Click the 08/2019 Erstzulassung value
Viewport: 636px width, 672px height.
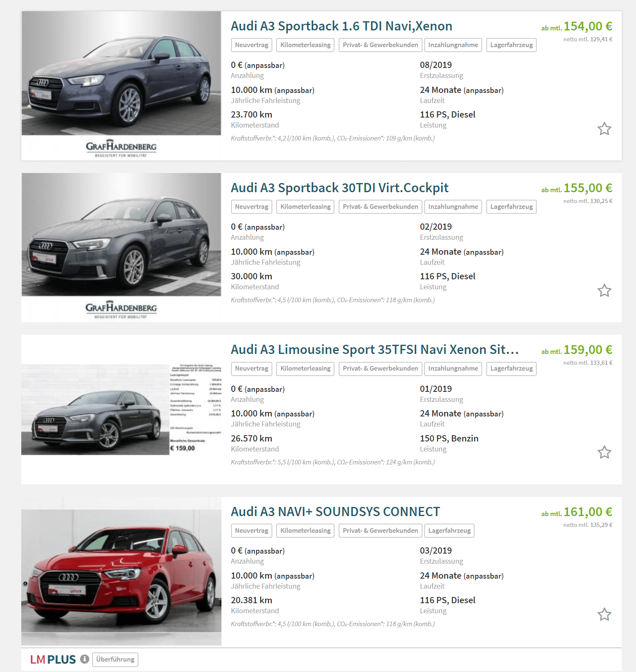point(436,65)
